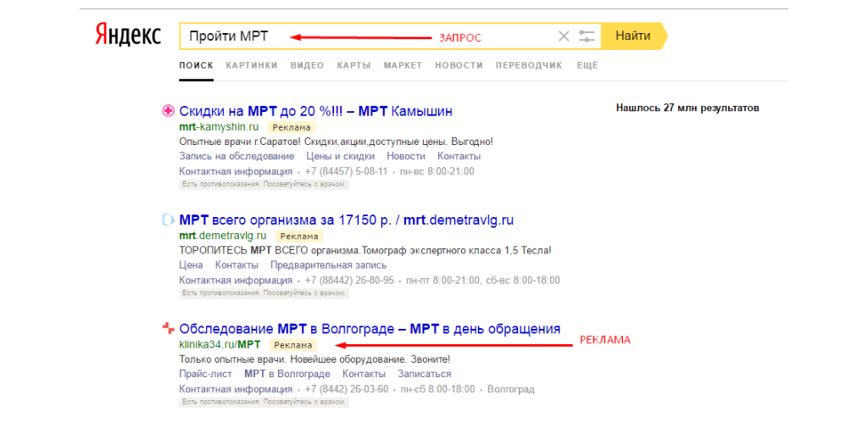
Task: Open the Переводчик tab
Action: pyautogui.click(x=529, y=65)
